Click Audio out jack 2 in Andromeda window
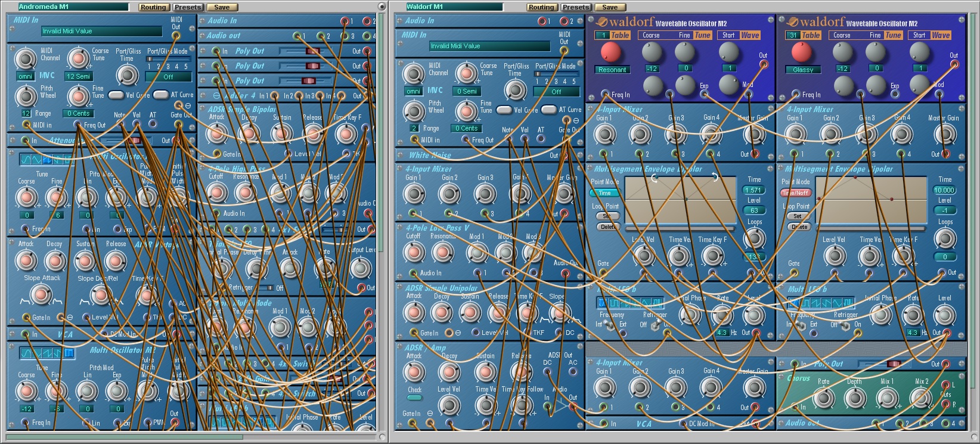The image size is (980, 444). coord(321,36)
